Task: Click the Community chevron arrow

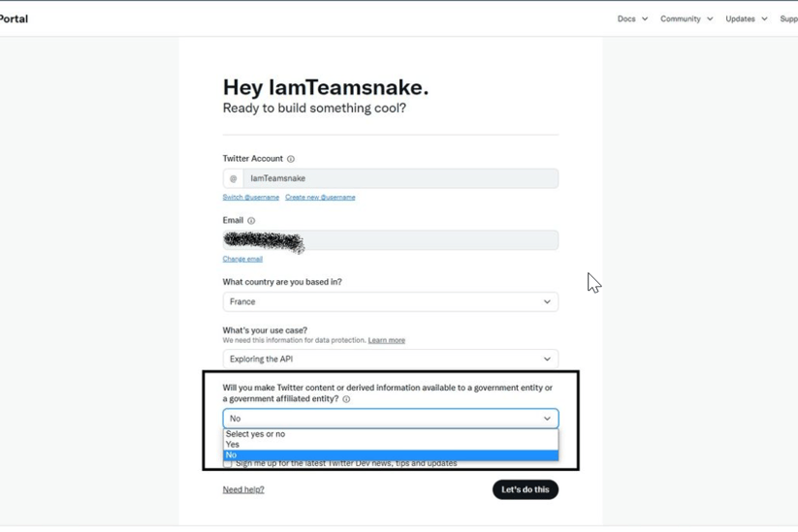Action: (x=710, y=18)
